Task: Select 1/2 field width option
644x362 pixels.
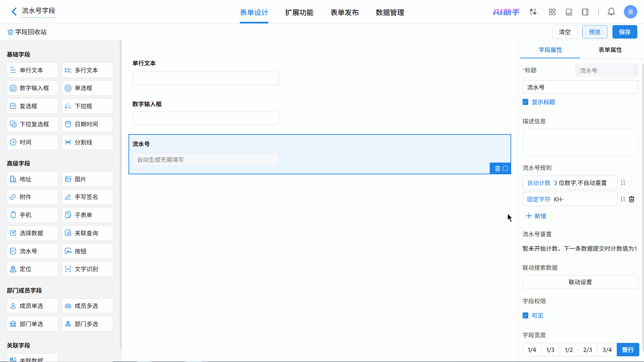Action: tap(569, 350)
